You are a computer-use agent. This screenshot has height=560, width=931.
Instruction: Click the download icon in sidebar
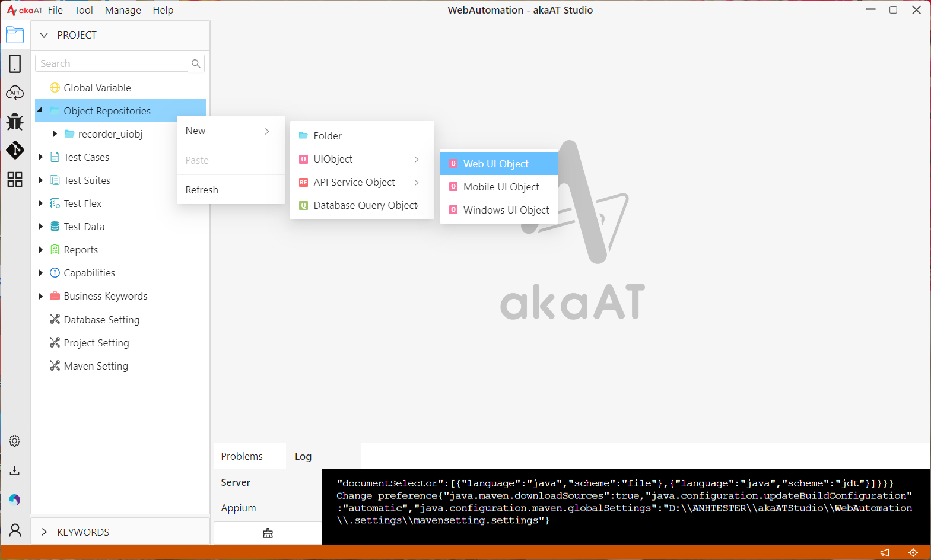point(15,470)
